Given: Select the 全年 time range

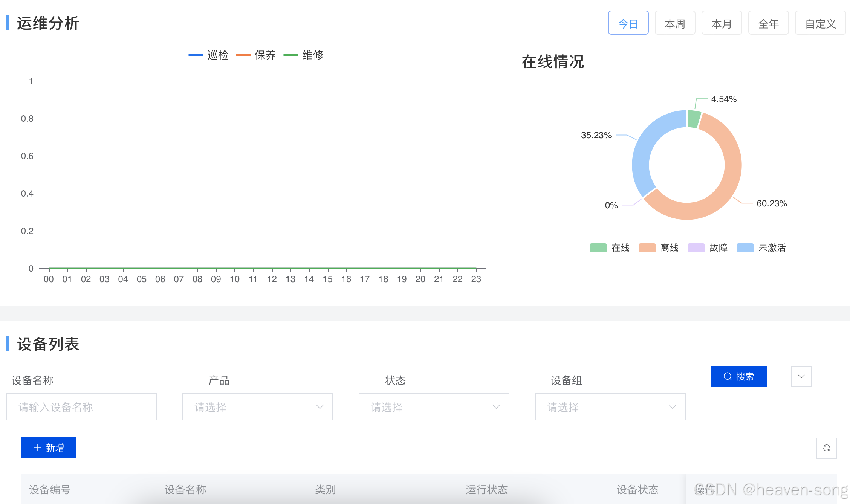Looking at the screenshot, I should pos(768,23).
